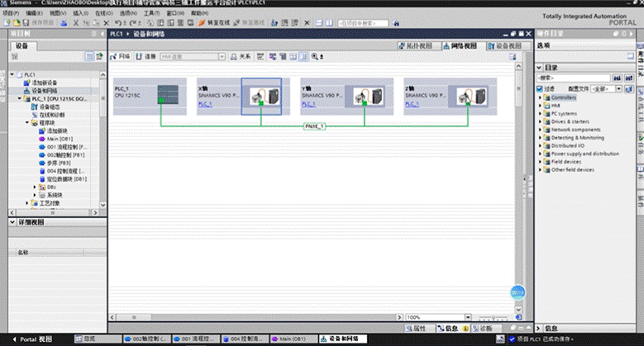Expand the Controllers catalog folder
644x346 pixels.
pyautogui.click(x=540, y=97)
